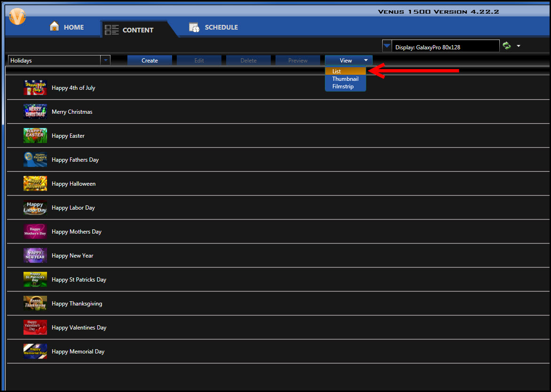Click the Merry Christmas message thumbnail

(x=35, y=111)
